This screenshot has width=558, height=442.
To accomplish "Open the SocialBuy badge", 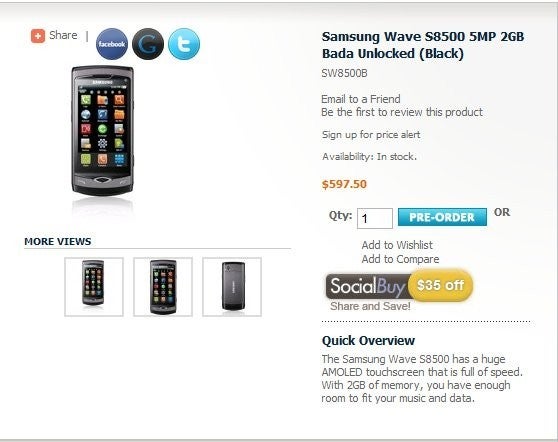I will pyautogui.click(x=367, y=286).
